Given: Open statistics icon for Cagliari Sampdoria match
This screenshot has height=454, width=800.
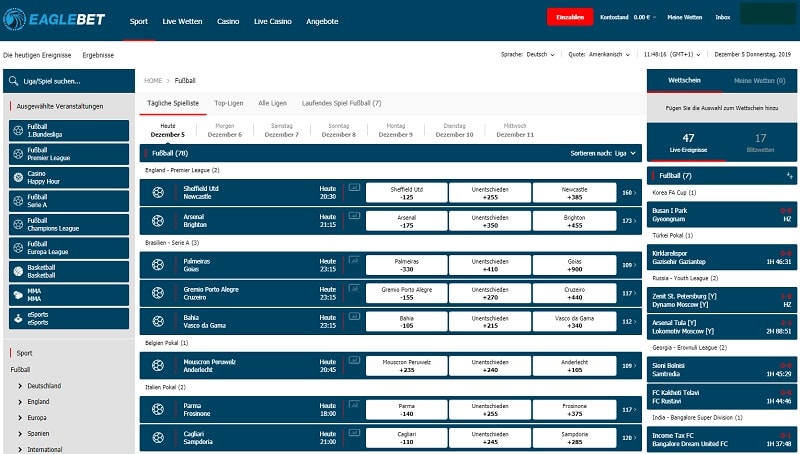Looking at the screenshot, I should tap(354, 432).
